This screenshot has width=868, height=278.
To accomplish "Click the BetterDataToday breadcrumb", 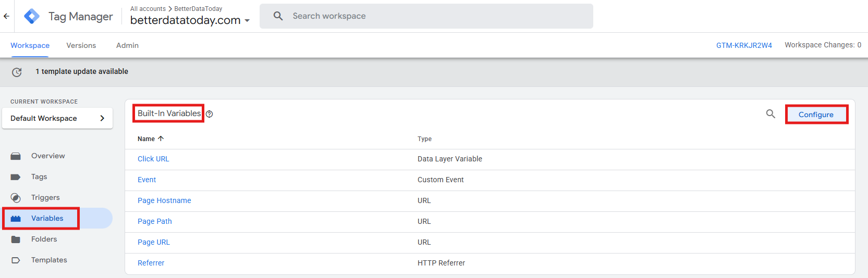I will point(198,9).
